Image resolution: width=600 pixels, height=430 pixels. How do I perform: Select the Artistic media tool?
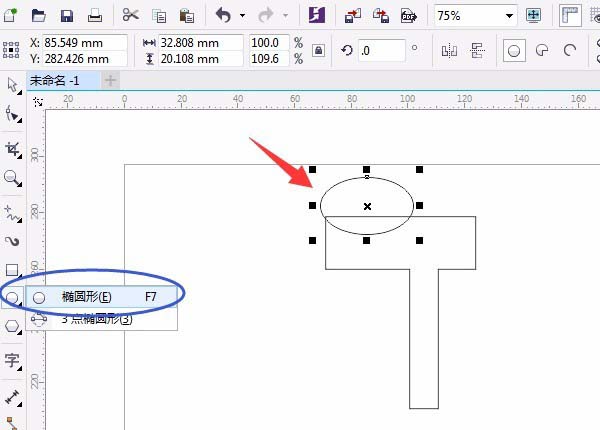[13, 241]
